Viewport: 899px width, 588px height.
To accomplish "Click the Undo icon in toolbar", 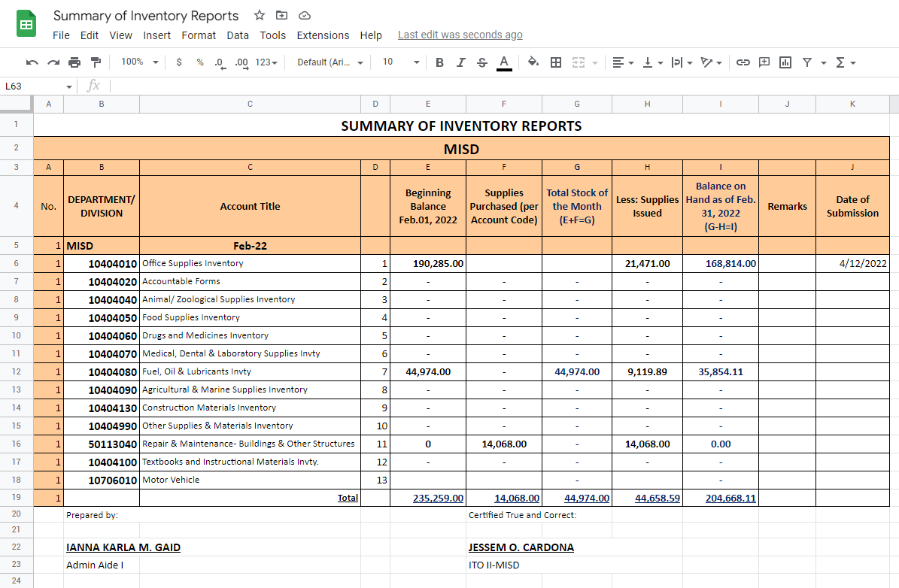I will (x=32, y=62).
